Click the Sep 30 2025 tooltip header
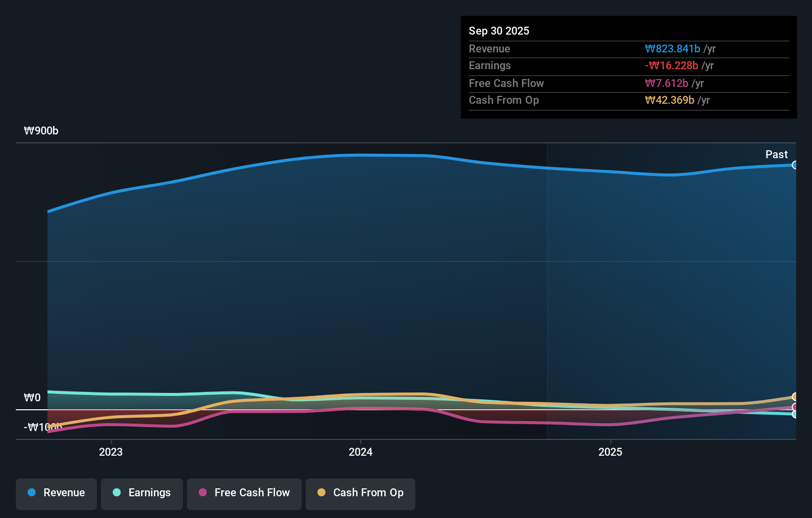 499,31
